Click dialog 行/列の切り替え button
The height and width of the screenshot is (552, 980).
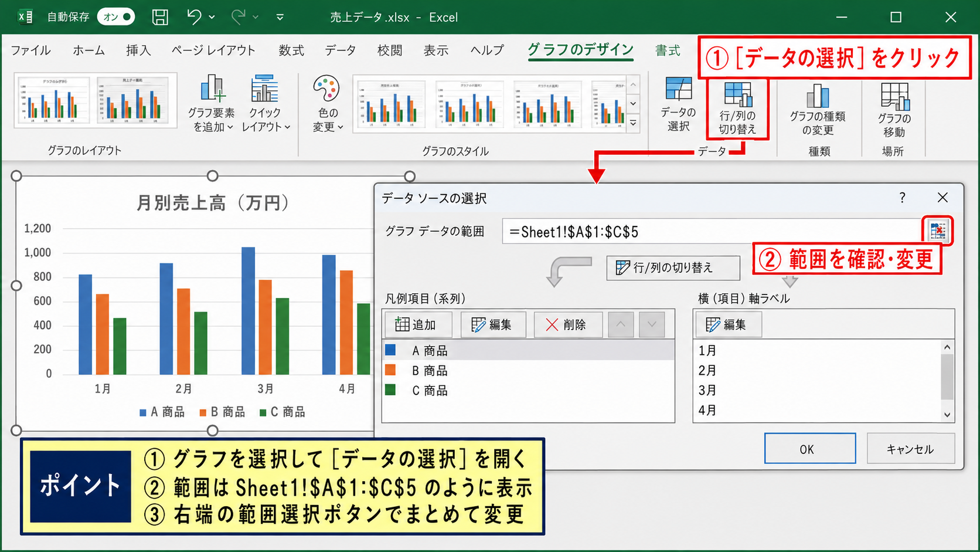pyautogui.click(x=673, y=267)
